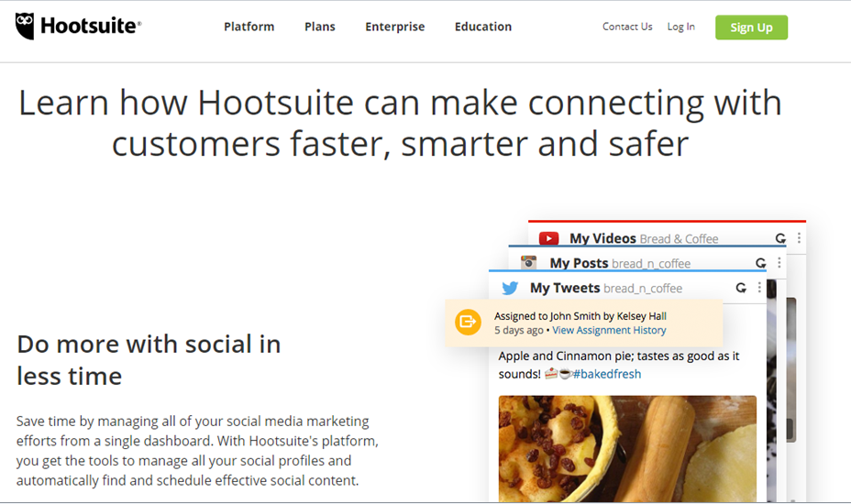Open My Posts stream options dots
This screenshot has width=851, height=504.
779,263
